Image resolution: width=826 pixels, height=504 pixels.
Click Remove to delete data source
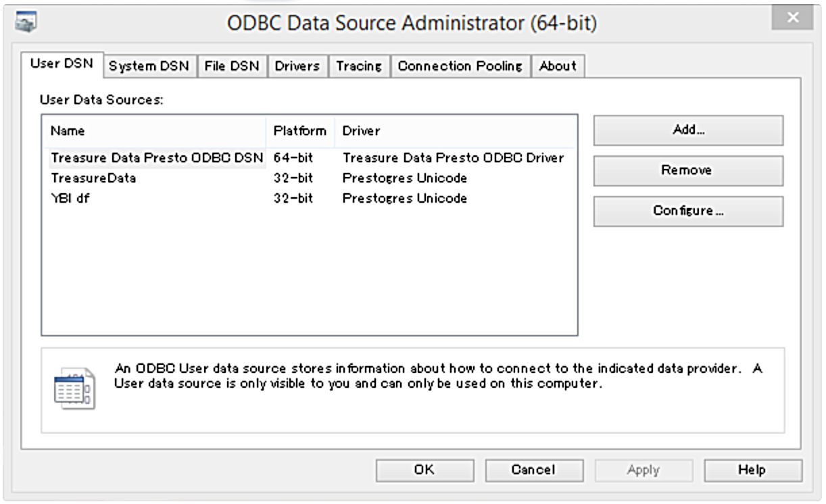pos(688,171)
